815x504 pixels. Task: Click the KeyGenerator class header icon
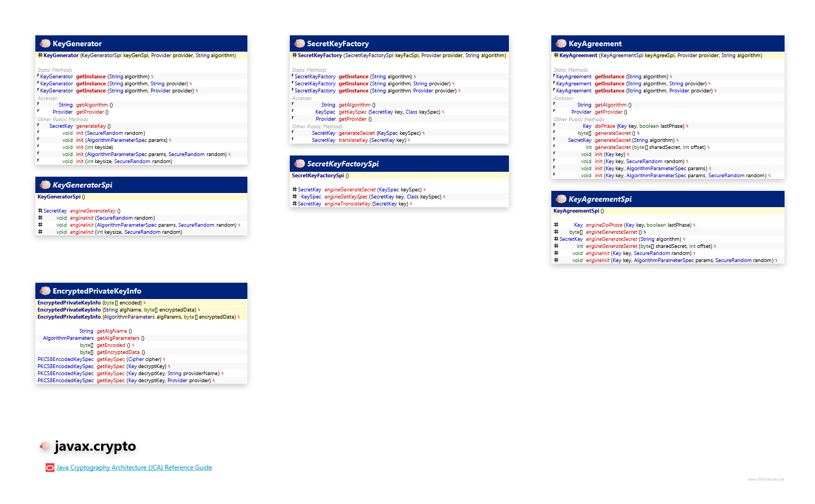coord(45,43)
